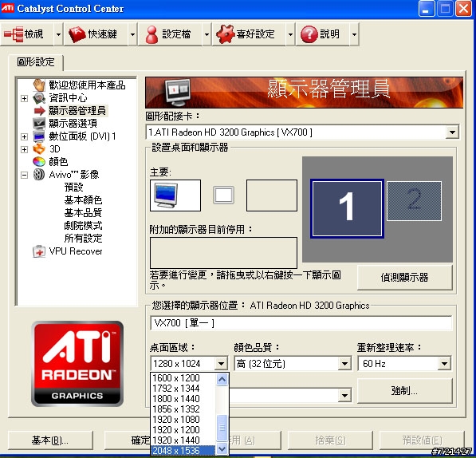Screen dimensions: 476x458
Task: Click the welcome hand icon in tree
Action: (x=39, y=85)
